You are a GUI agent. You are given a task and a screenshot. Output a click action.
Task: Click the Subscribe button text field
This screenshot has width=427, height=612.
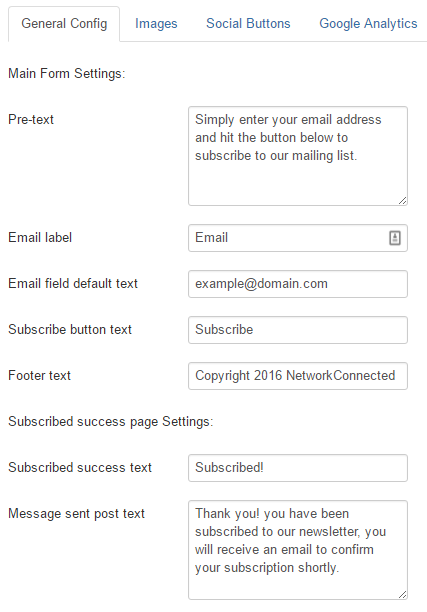[298, 330]
